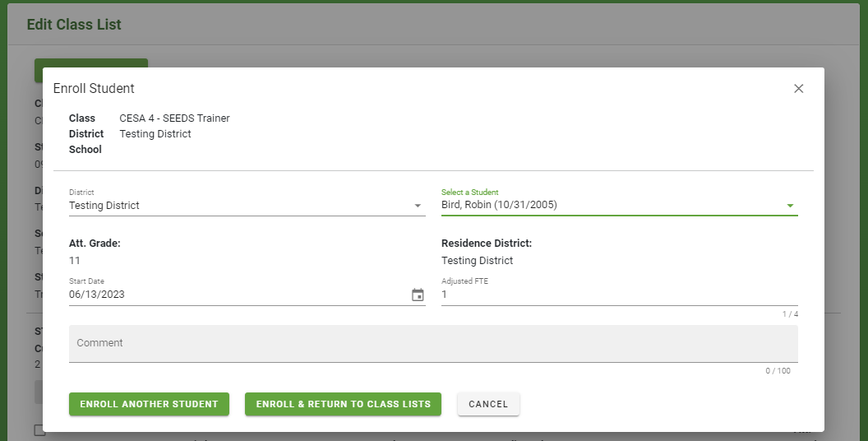Expand the Select a Student dropdown arrow
Viewport: 868px width, 441px height.
click(x=790, y=206)
